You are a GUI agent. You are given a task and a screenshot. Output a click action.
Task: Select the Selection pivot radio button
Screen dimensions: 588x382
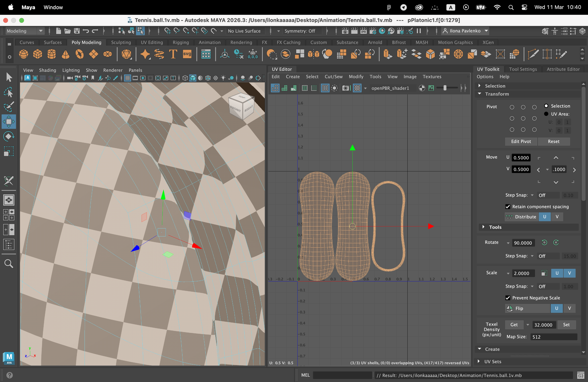tap(546, 106)
